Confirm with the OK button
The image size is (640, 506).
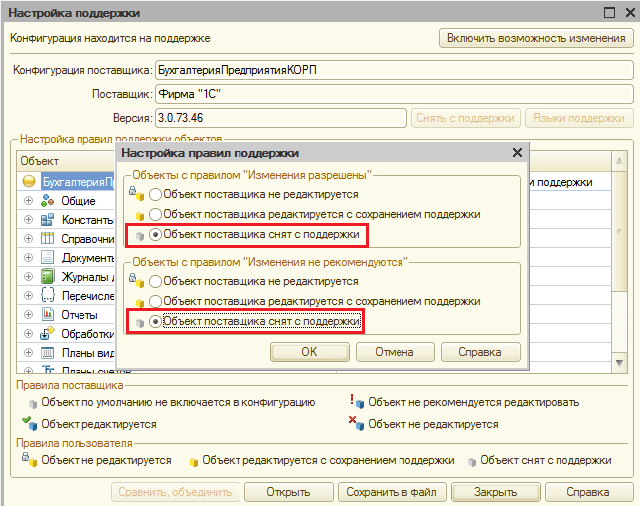click(x=310, y=352)
